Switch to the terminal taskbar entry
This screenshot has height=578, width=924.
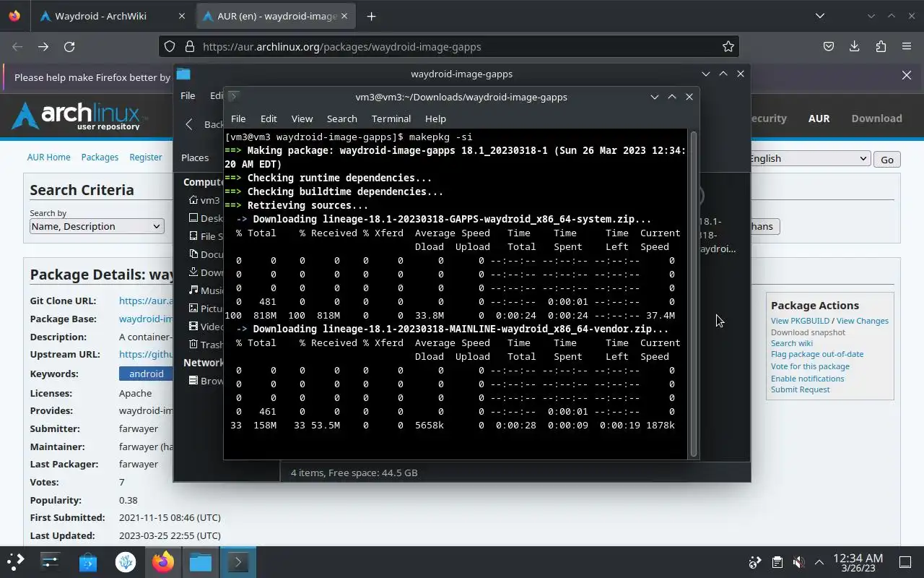pyautogui.click(x=238, y=561)
